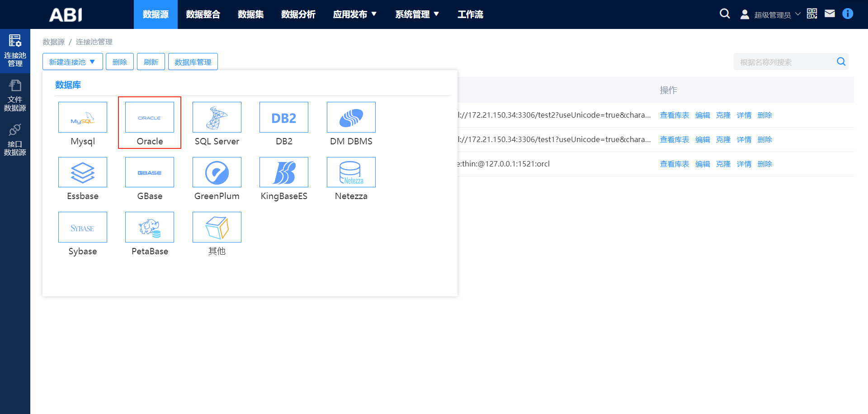The image size is (868, 414).
Task: Select the Essbase database icon
Action: pos(83,172)
